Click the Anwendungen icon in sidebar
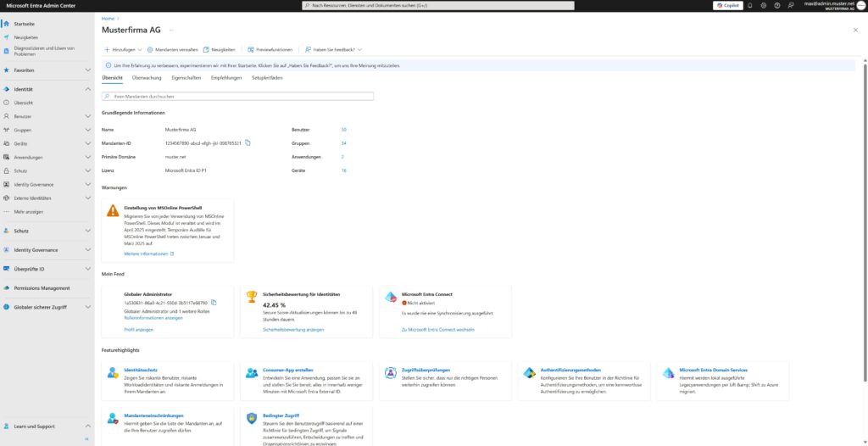Image resolution: width=868 pixels, height=446 pixels. (x=6, y=158)
